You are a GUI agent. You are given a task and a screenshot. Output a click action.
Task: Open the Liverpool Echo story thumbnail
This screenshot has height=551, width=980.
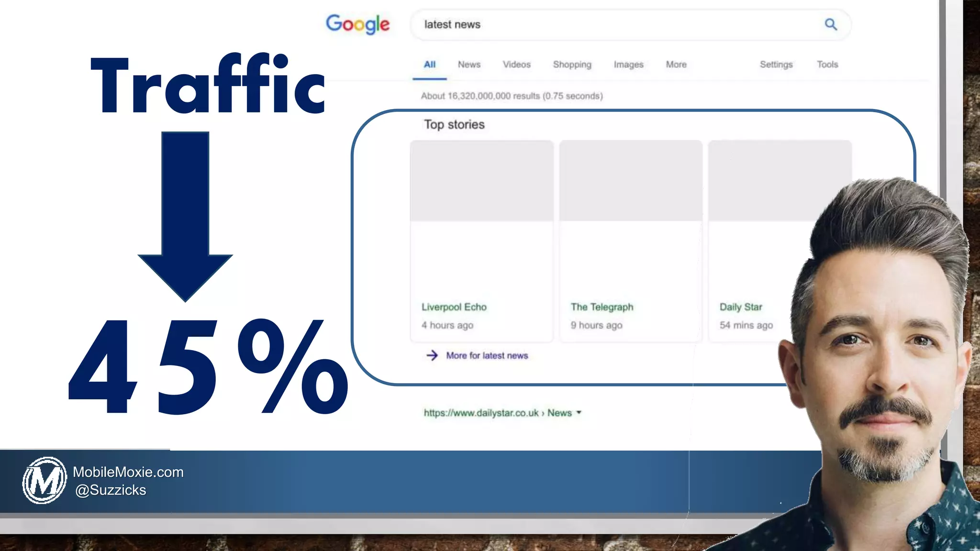[482, 181]
